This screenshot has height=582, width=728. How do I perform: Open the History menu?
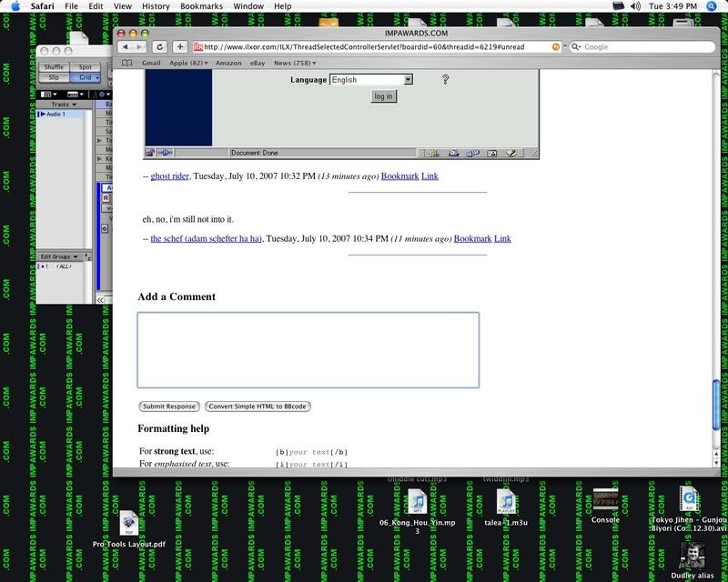[156, 6]
